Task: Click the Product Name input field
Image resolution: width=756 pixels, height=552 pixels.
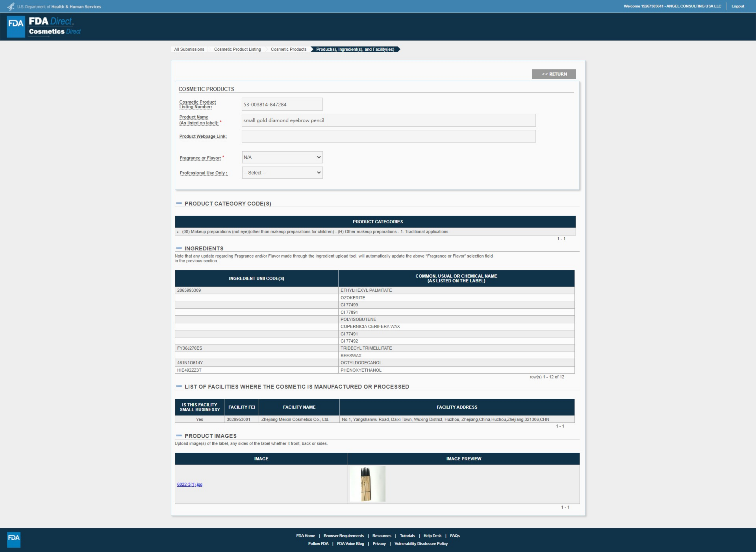Action: 388,120
